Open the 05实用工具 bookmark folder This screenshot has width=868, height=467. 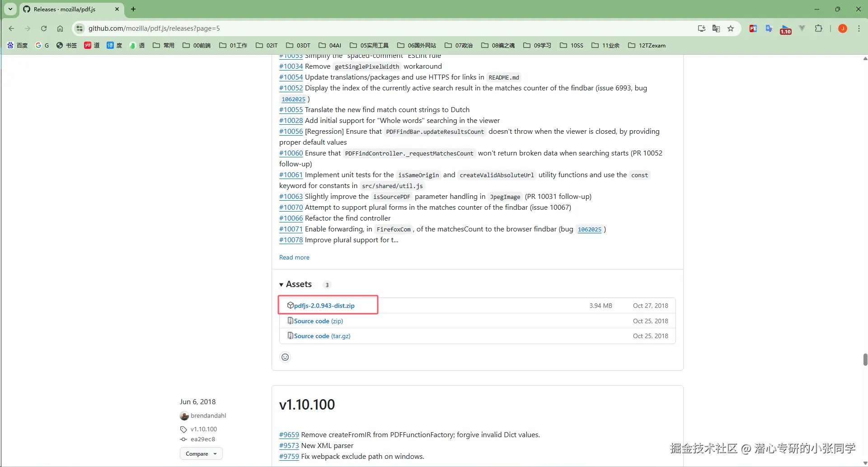(369, 45)
